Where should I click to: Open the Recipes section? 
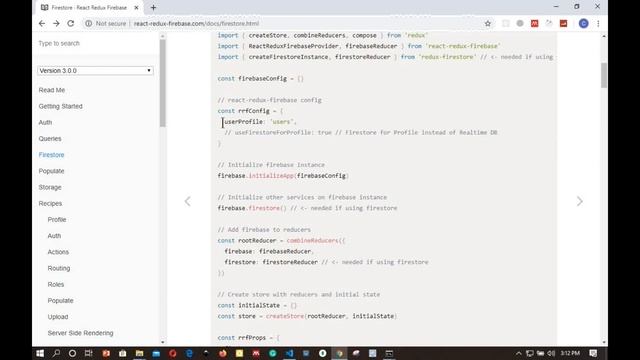(50, 203)
